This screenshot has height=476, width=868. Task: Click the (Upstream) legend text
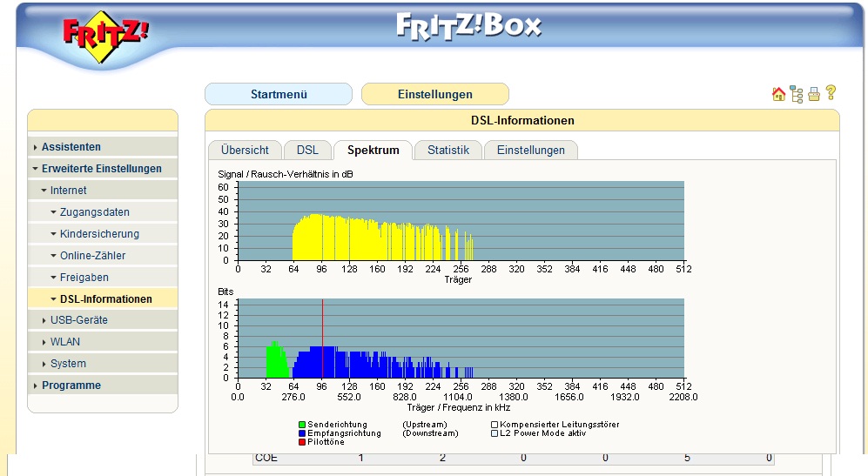tap(425, 425)
